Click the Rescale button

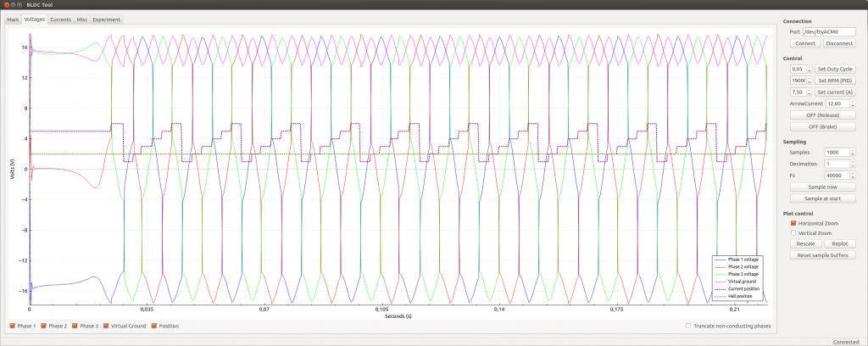tap(805, 243)
